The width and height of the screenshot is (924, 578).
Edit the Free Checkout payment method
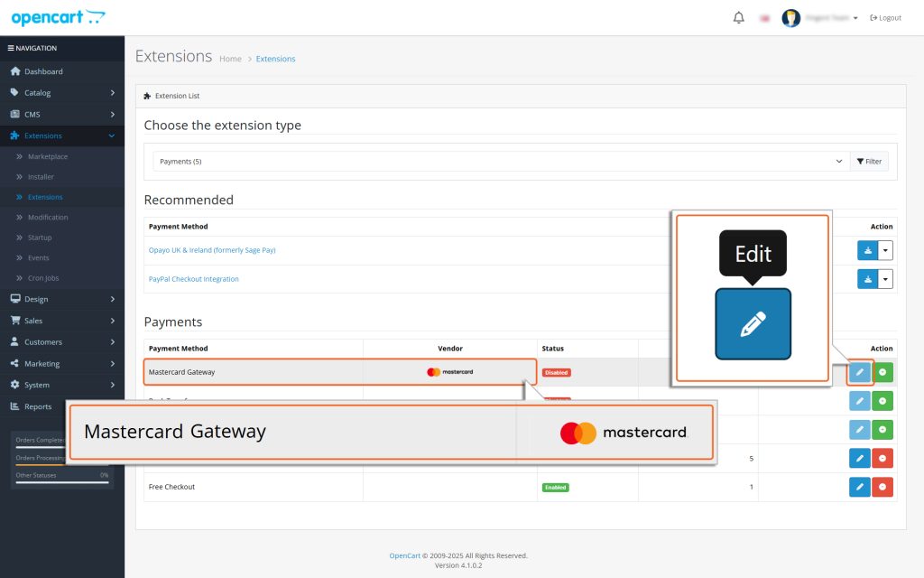pyautogui.click(x=859, y=487)
